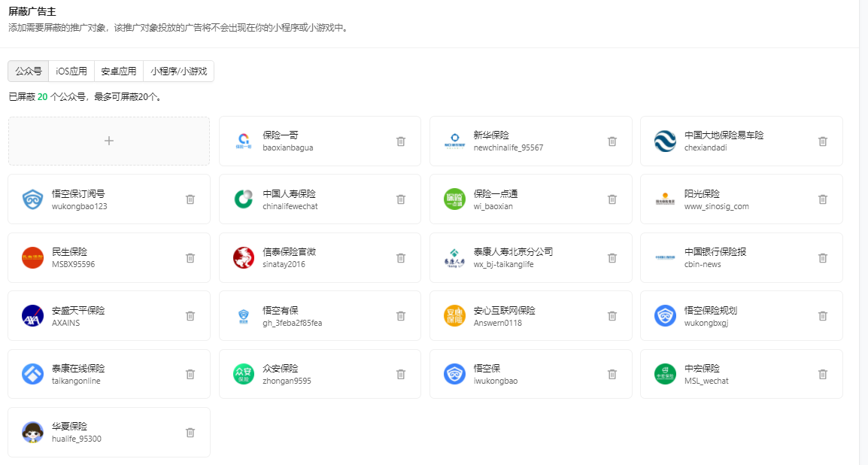Click the 中国人寿保险 green logo
The width and height of the screenshot is (868, 465).
pos(244,199)
